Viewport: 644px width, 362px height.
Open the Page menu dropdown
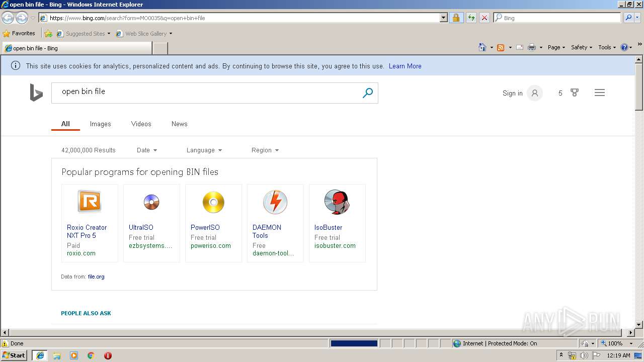[x=556, y=47]
